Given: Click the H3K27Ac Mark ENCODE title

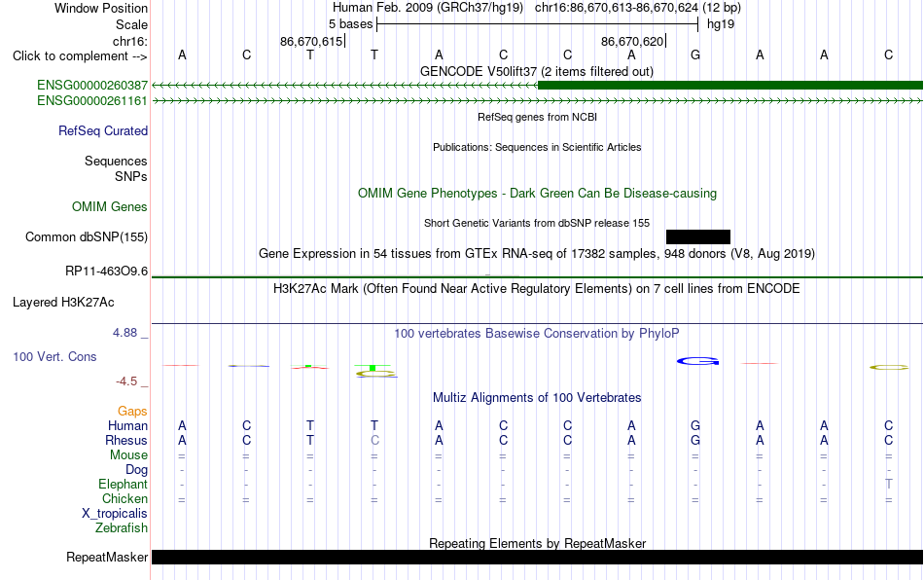Looking at the screenshot, I should click(x=537, y=288).
